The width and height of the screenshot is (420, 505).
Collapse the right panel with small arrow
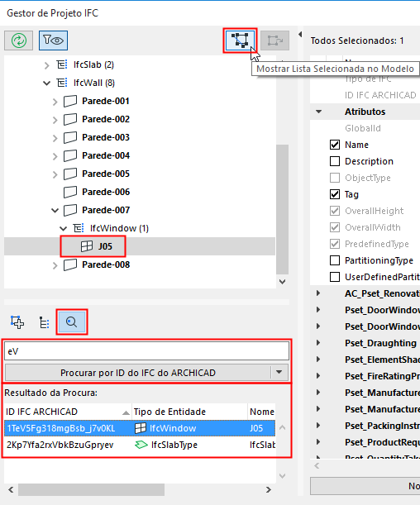click(x=300, y=34)
